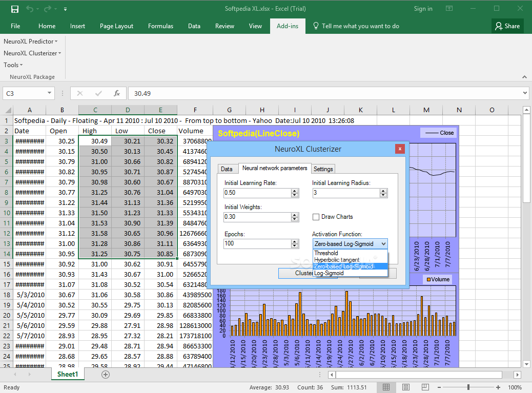The image size is (532, 393).
Task: Click the Insert Function fx icon
Action: [117, 93]
